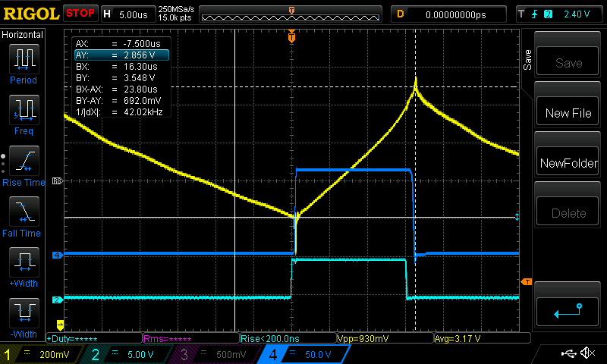Click the orange trigger position marker at top

292,36
